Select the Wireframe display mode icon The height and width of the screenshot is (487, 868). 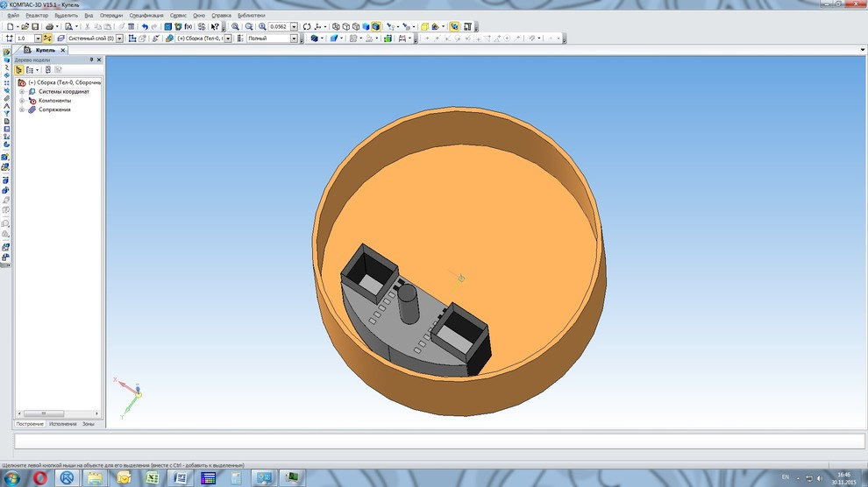[x=336, y=27]
